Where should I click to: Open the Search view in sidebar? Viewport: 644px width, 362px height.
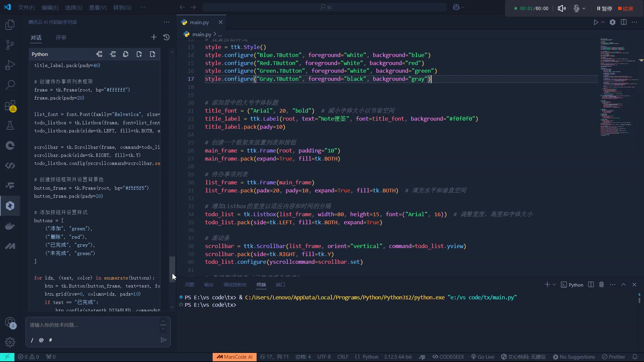(x=10, y=85)
